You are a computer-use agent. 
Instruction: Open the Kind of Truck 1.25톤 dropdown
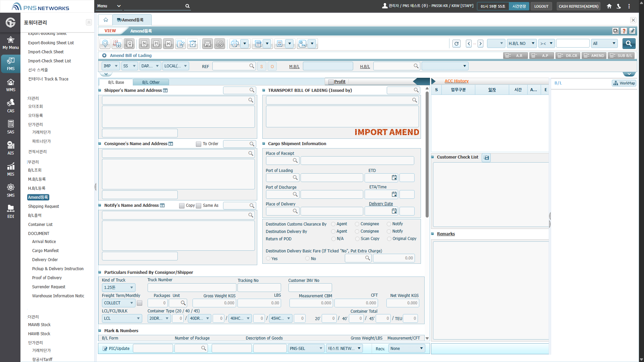pos(118,288)
